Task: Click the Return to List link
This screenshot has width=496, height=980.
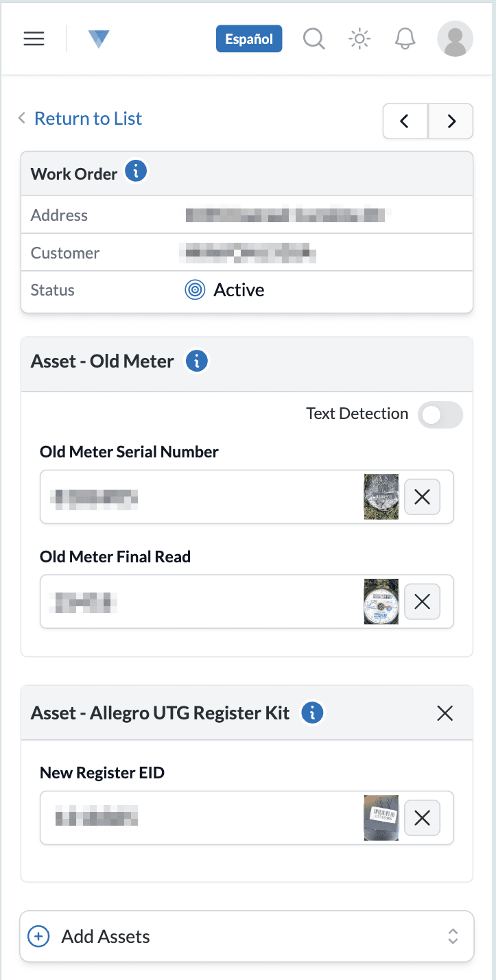Action: pyautogui.click(x=87, y=118)
